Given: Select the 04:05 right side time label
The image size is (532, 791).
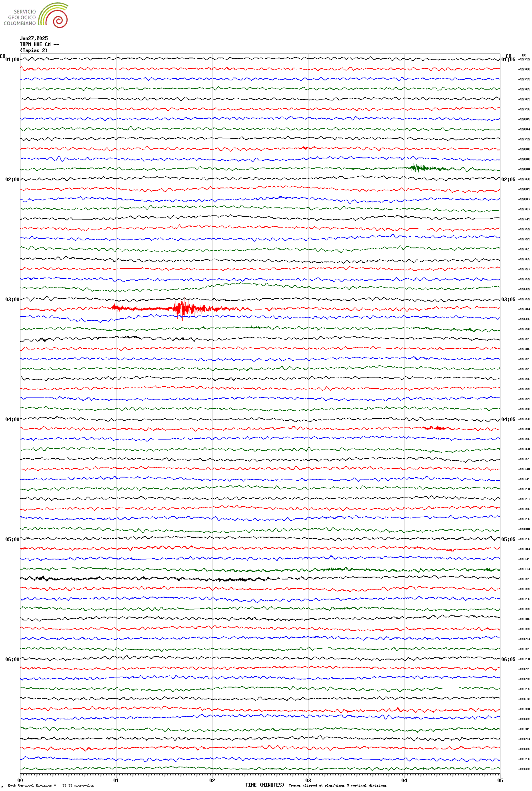Looking at the screenshot, I should (x=508, y=419).
